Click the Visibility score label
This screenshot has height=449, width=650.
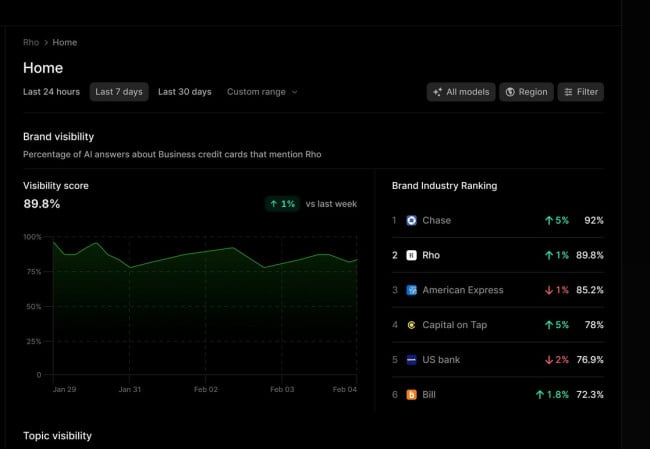tap(56, 186)
